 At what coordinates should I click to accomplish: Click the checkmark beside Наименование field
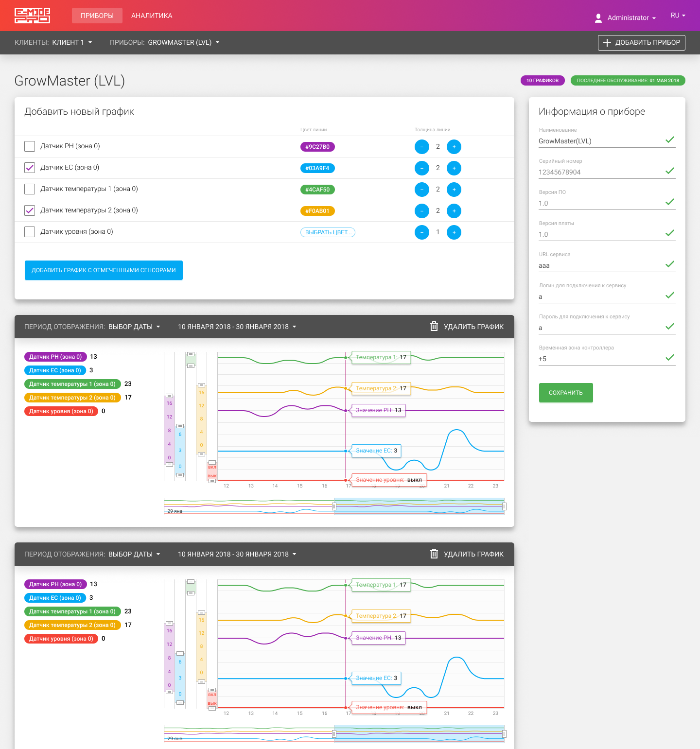[x=670, y=140]
